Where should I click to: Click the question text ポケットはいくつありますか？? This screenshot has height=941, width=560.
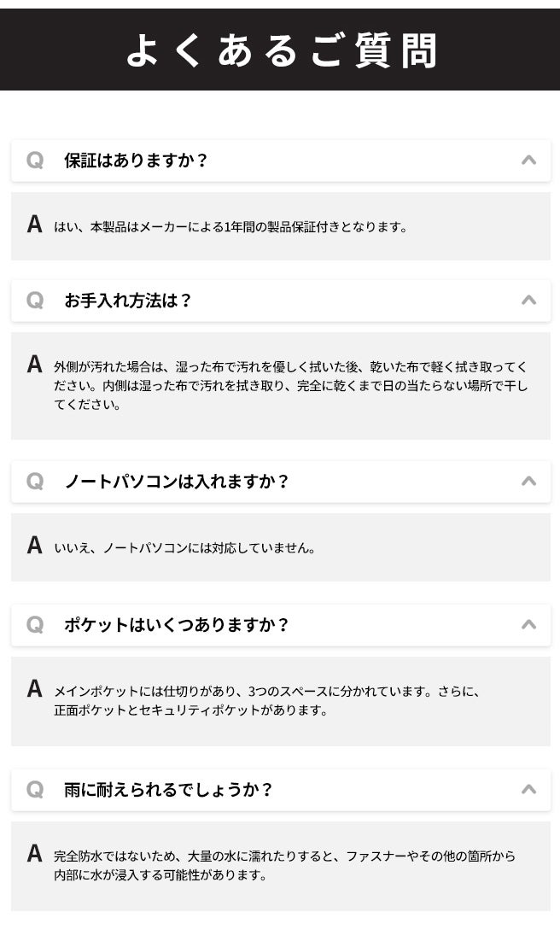pos(178,625)
